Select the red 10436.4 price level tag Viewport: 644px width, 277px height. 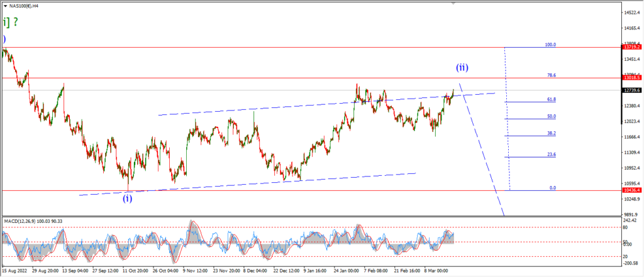click(631, 190)
